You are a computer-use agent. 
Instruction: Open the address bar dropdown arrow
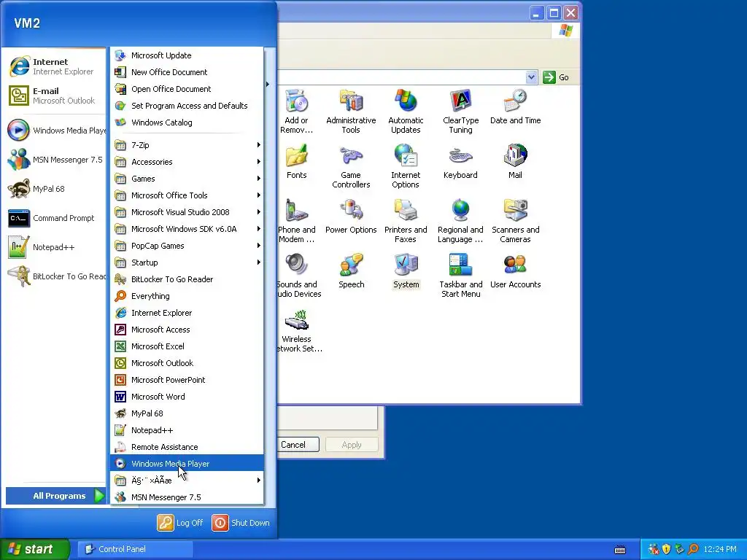(531, 77)
